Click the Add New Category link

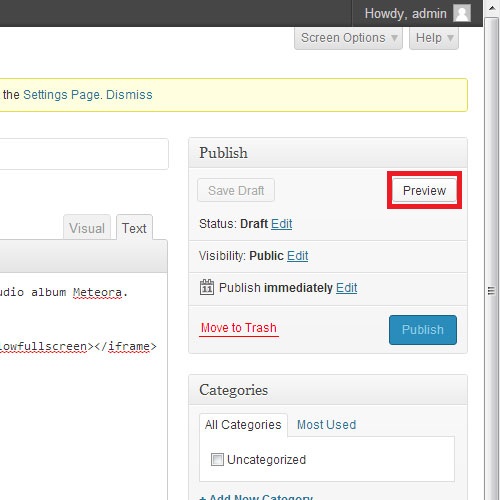point(257,497)
